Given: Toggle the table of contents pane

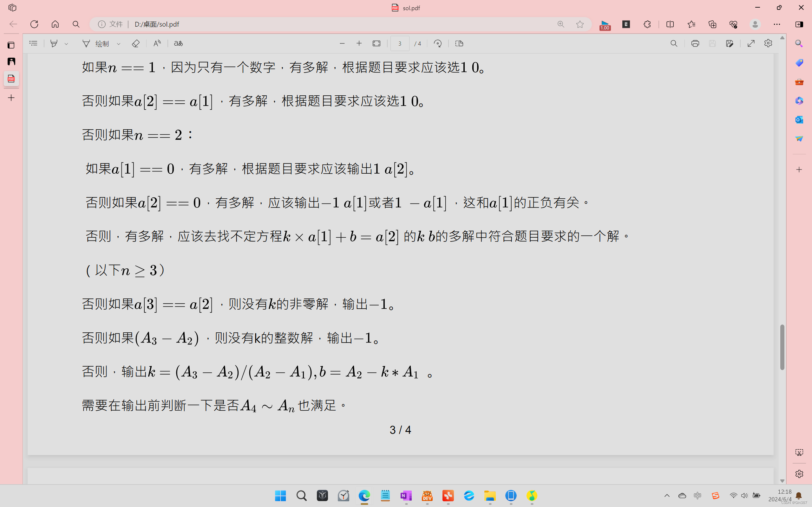Looking at the screenshot, I should pos(33,44).
